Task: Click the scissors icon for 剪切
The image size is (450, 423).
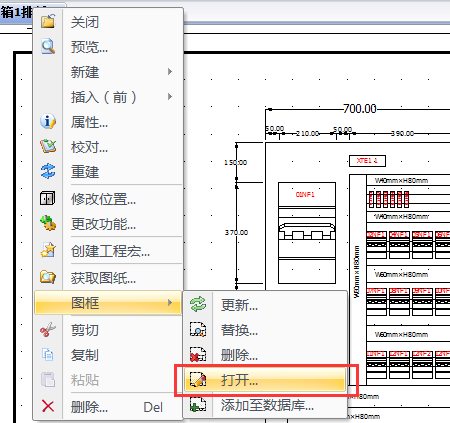Action: tap(48, 330)
